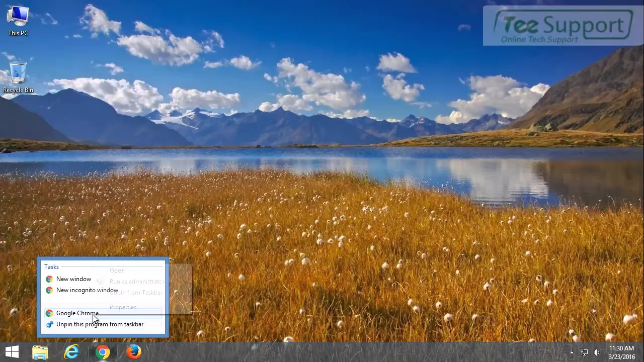Image resolution: width=644 pixels, height=362 pixels.
Task: Open the This PC desktop icon
Action: (x=18, y=20)
